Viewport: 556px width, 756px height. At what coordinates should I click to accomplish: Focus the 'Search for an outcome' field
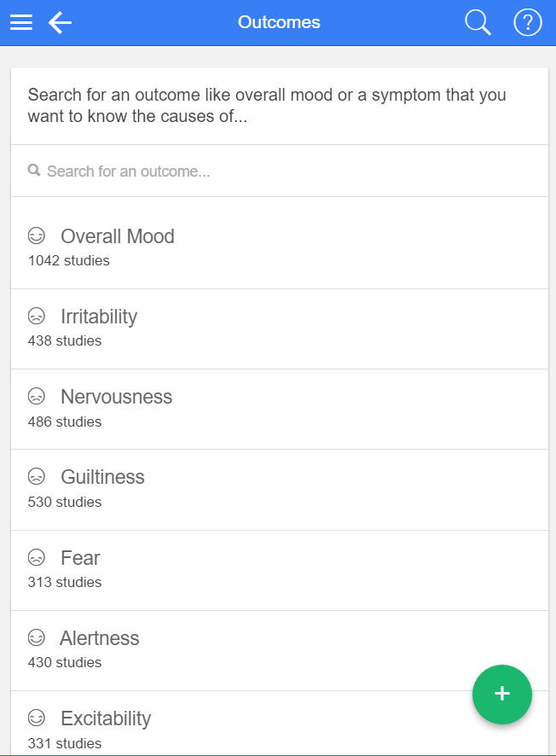click(281, 172)
